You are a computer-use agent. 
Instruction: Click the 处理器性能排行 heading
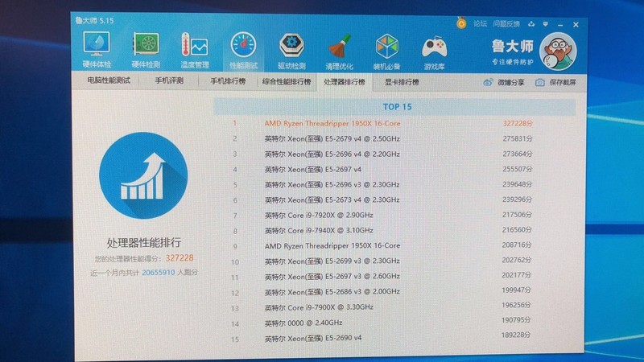(144, 243)
